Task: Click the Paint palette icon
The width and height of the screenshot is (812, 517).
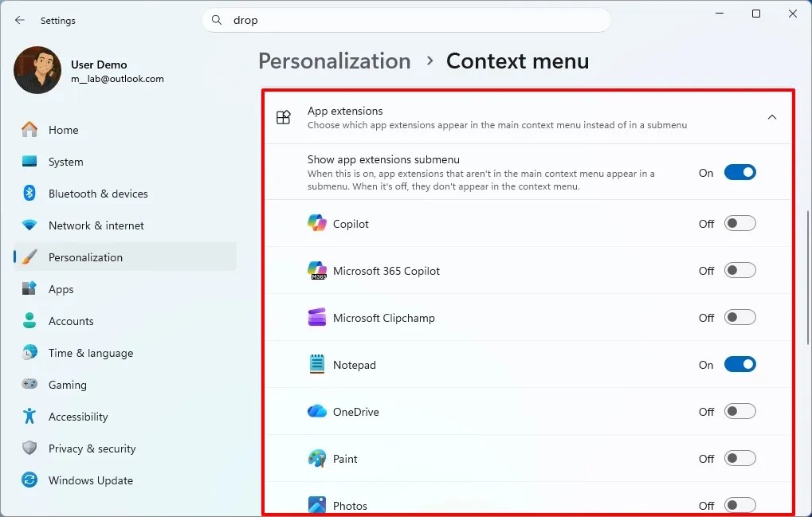Action: point(317,459)
